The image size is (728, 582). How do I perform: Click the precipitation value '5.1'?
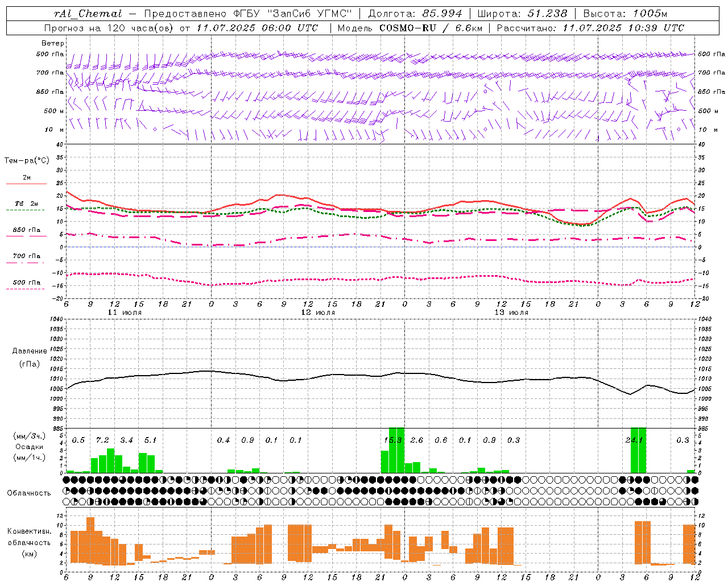tap(150, 440)
